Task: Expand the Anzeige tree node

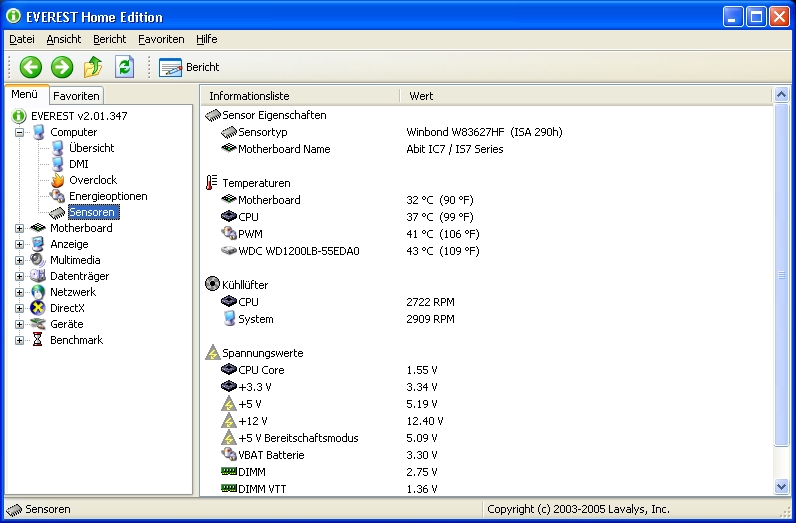Action: 19,244
